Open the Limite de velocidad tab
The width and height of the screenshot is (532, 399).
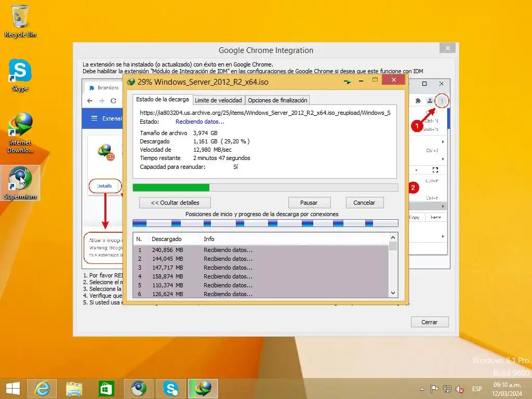[218, 100]
